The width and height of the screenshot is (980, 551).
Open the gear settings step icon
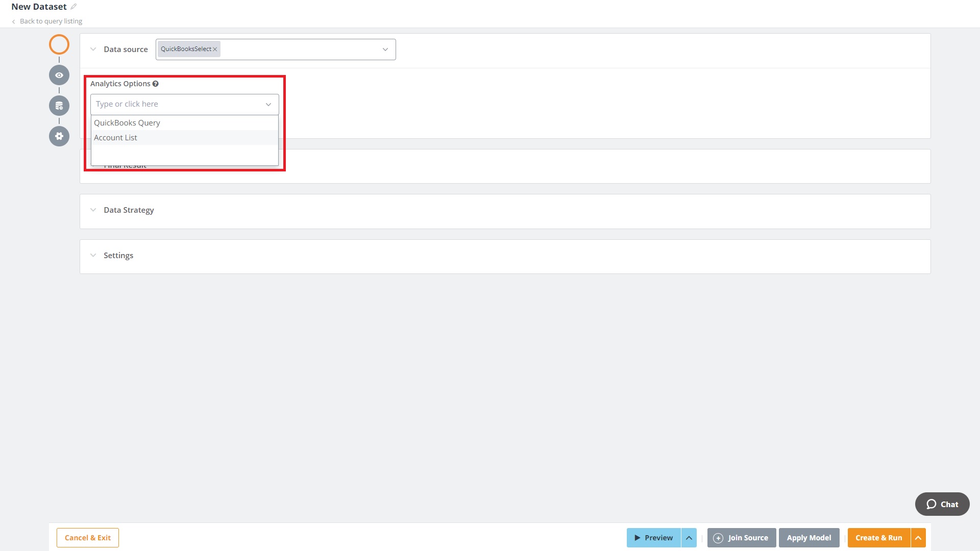click(x=59, y=136)
